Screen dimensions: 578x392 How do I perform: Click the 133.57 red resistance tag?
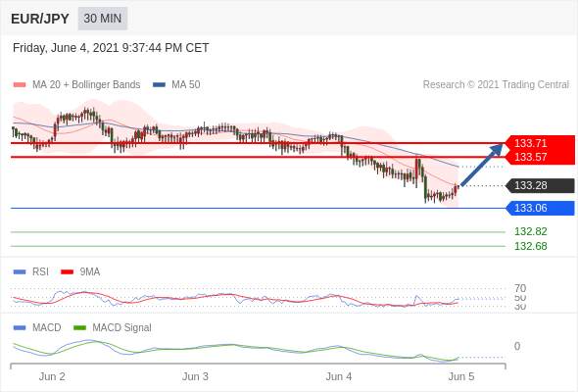point(540,157)
